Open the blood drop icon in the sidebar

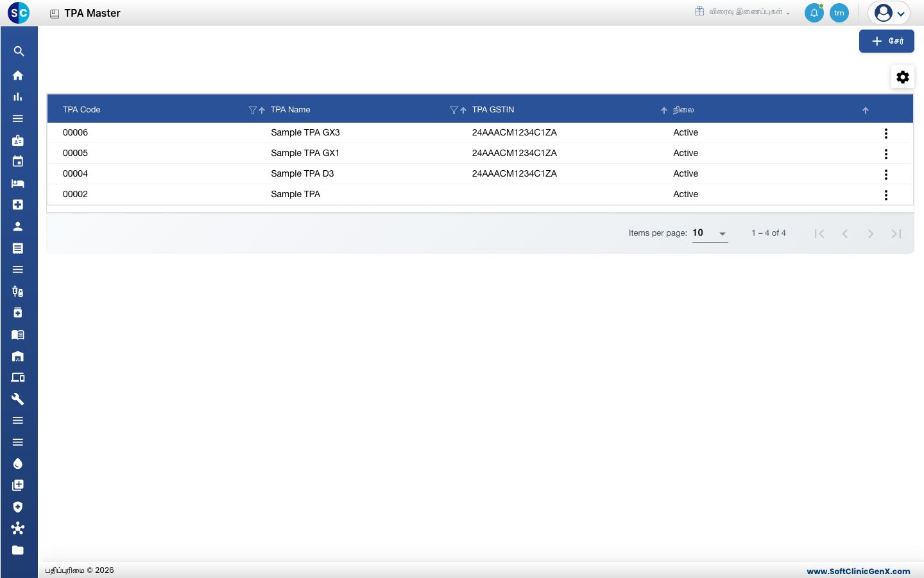18,464
